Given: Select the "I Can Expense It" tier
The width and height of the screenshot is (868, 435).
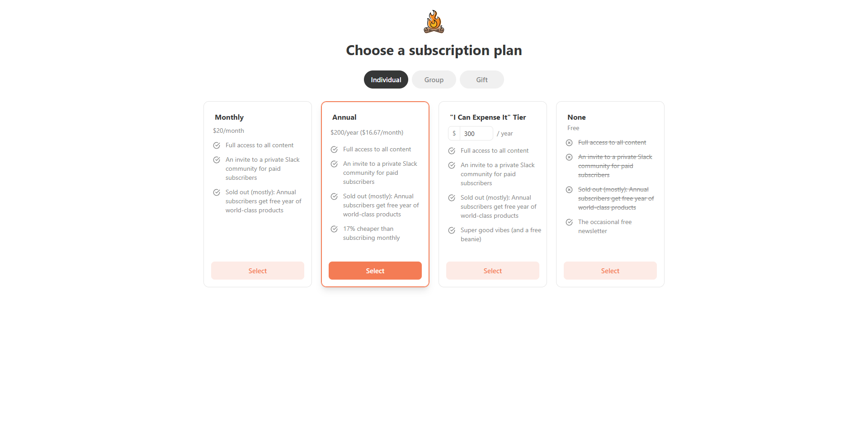Looking at the screenshot, I should tap(492, 271).
